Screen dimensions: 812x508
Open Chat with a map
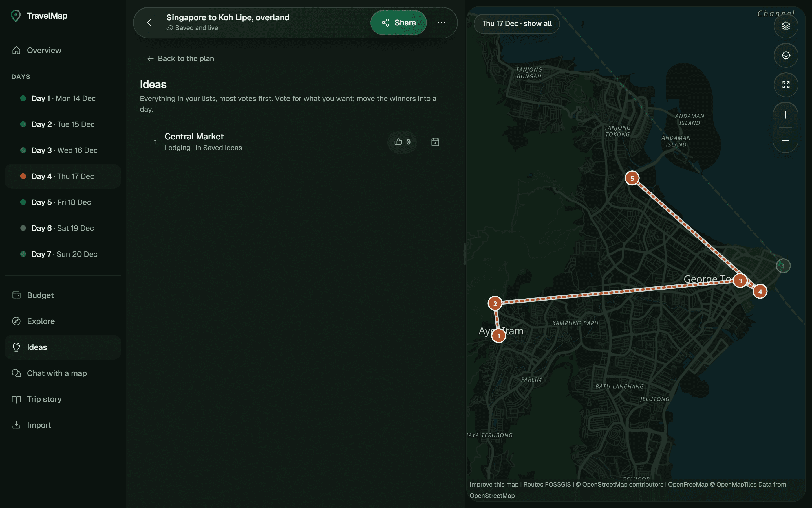[63, 373]
